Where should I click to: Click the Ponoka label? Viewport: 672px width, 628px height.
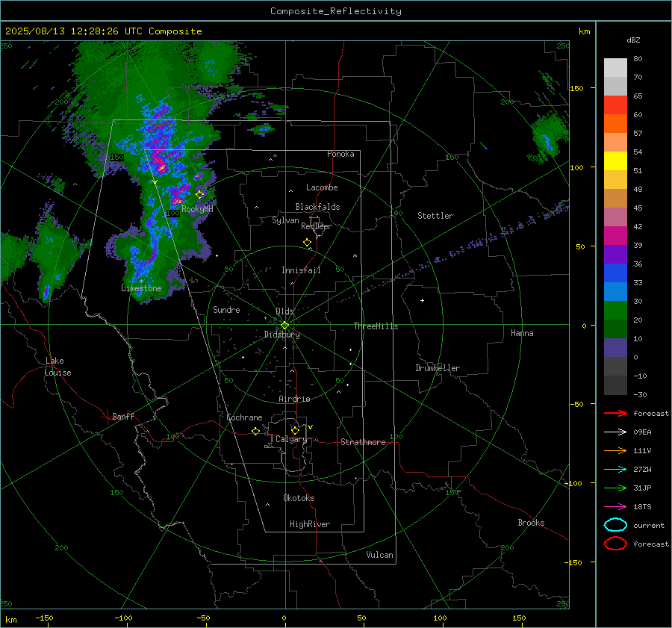click(x=340, y=155)
